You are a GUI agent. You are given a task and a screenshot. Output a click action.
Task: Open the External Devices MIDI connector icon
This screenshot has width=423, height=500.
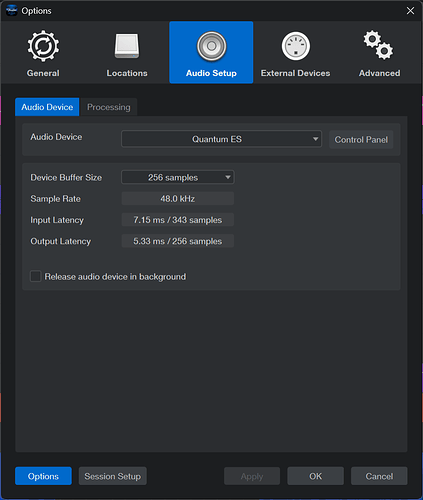point(296,46)
